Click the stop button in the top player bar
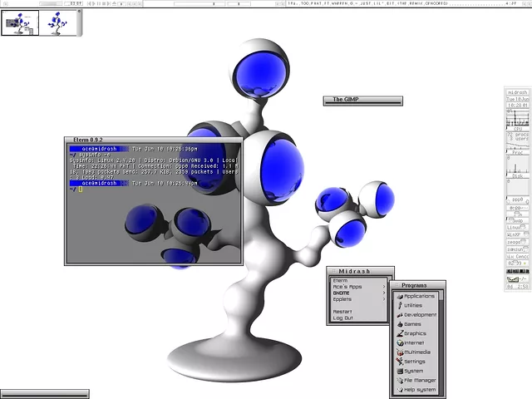Screen dimensions: 532x399 point(104,3)
